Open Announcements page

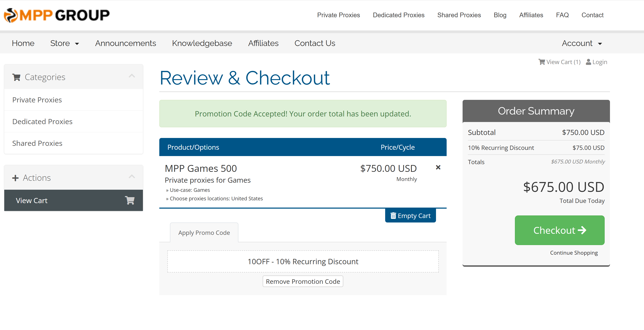click(125, 43)
